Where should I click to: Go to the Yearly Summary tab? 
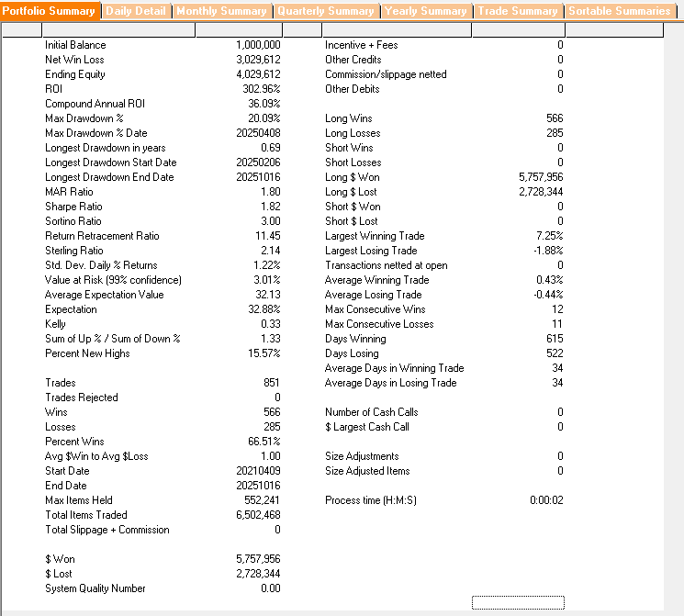(x=425, y=11)
